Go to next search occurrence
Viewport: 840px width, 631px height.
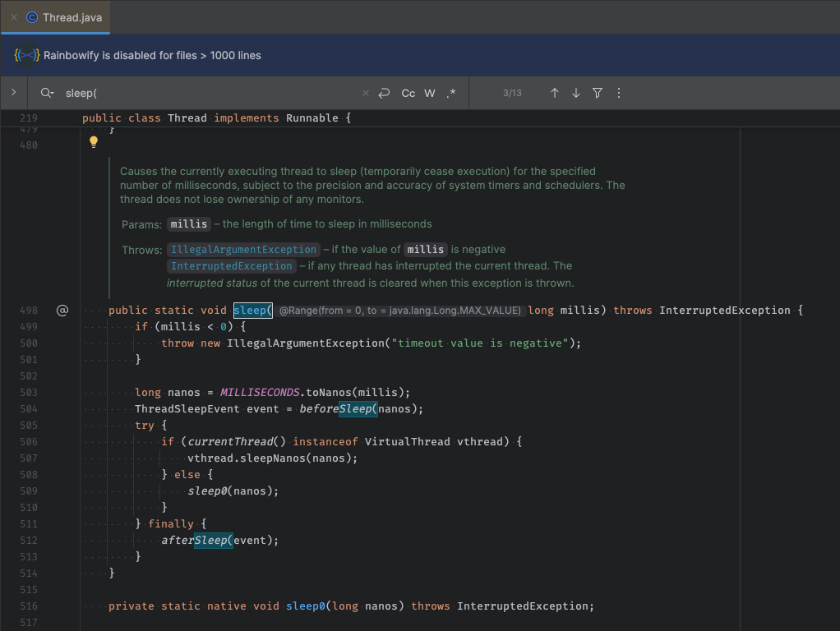[576, 93]
